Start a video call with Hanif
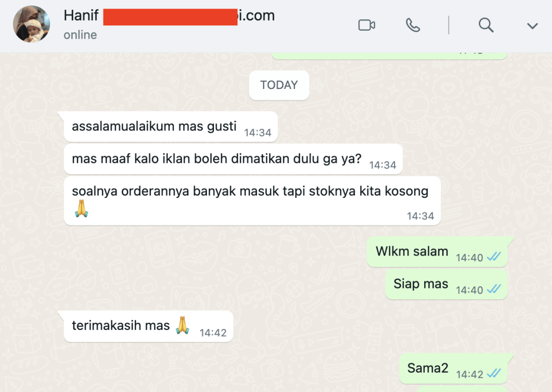This screenshot has width=552, height=392. pyautogui.click(x=367, y=25)
